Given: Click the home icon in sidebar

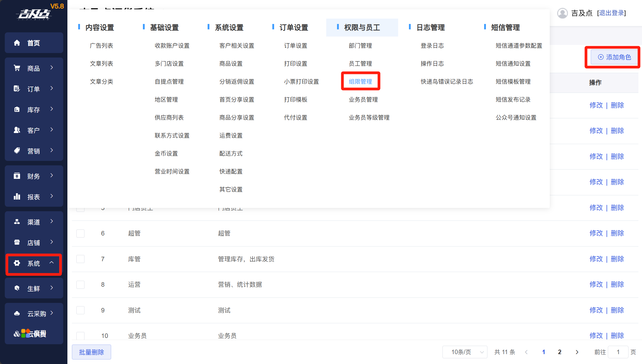Looking at the screenshot, I should click(x=17, y=43).
